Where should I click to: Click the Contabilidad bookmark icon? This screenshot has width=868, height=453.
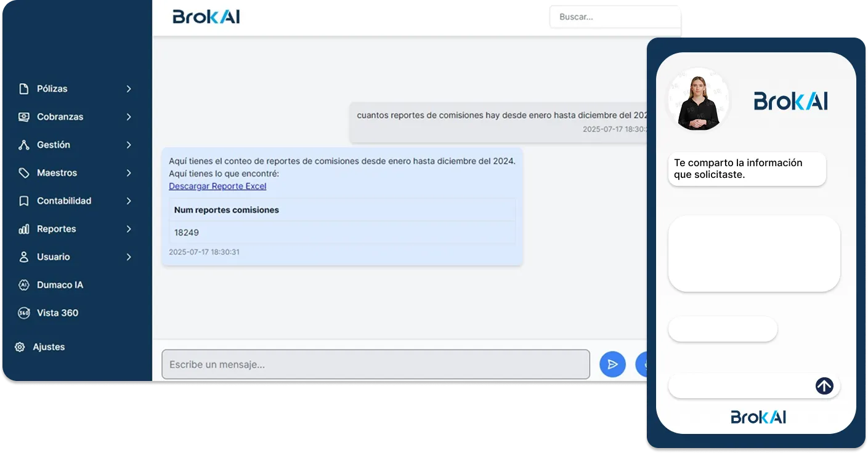pos(23,201)
